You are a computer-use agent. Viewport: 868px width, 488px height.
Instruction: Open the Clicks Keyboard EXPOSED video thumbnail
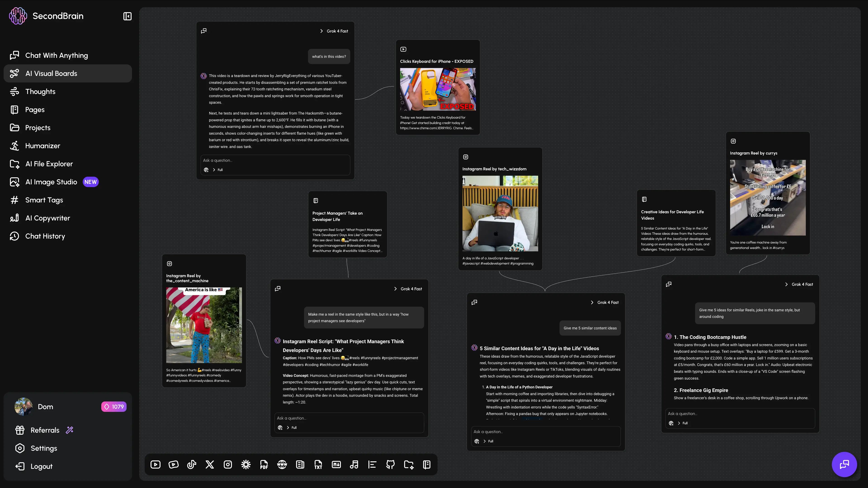click(x=438, y=89)
